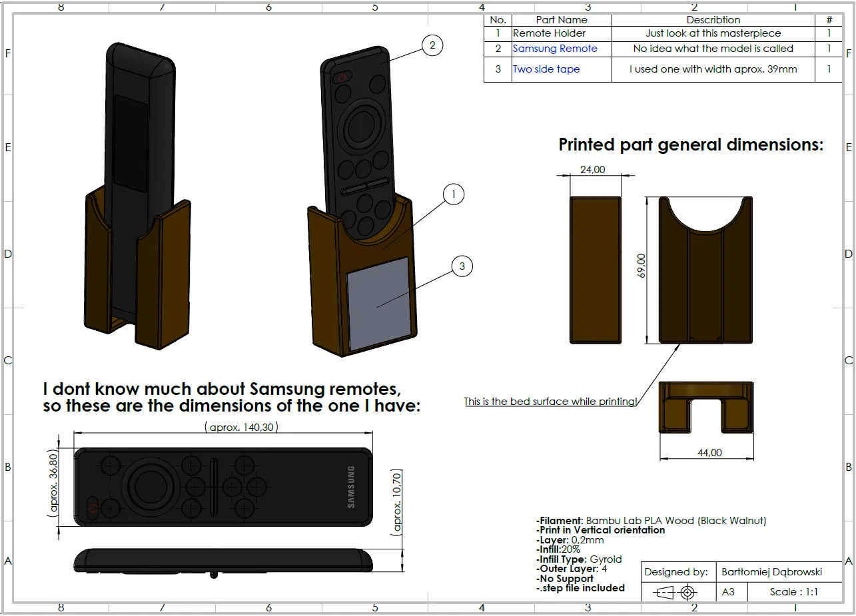Click the red power button on isometric remote
Screen dimensions: 856x616
341,77
